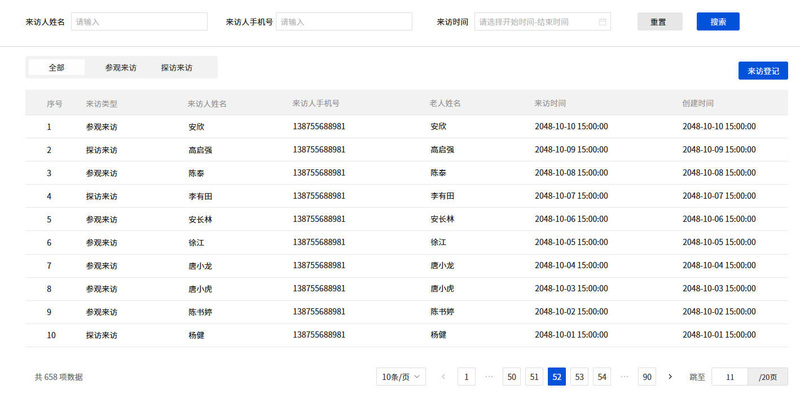800x411 pixels.
Task: Switch to the 探访来访 tab
Action: [177, 68]
